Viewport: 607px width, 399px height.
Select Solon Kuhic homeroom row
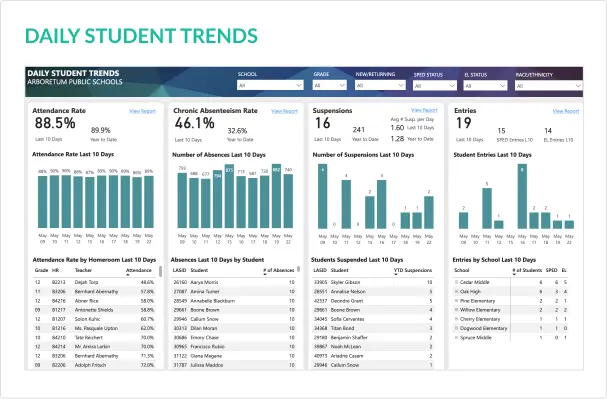(x=94, y=319)
